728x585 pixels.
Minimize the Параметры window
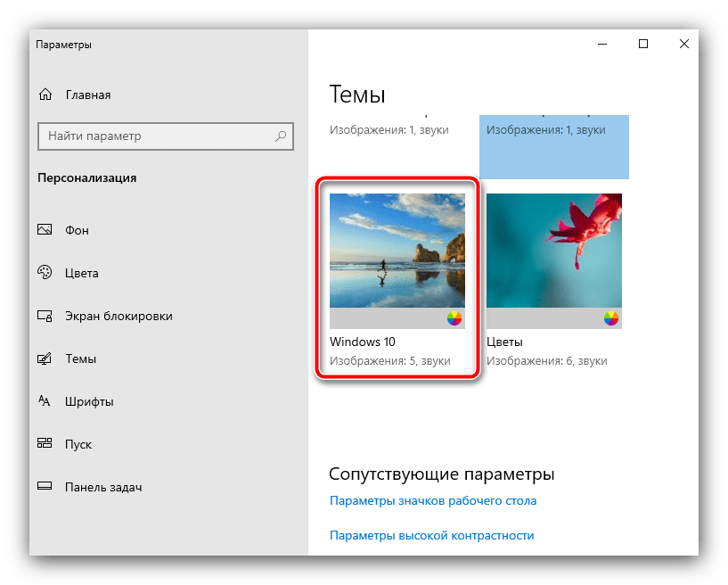click(x=602, y=44)
